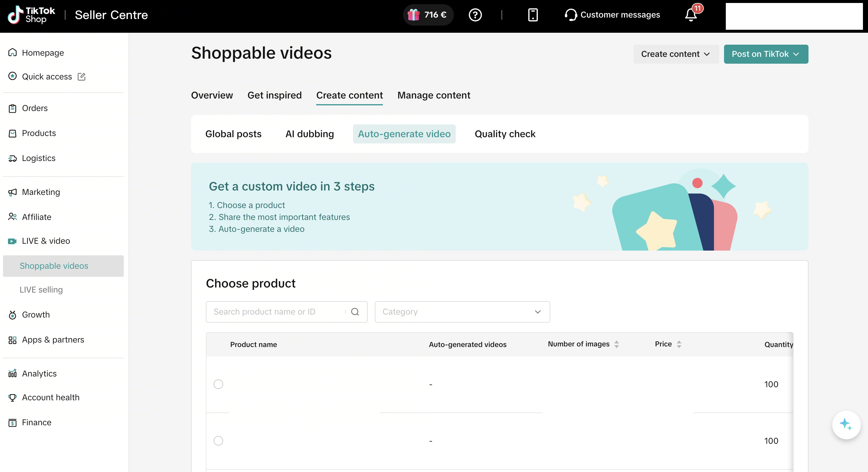
Task: Switch to the Get inspired tab
Action: [x=275, y=96]
